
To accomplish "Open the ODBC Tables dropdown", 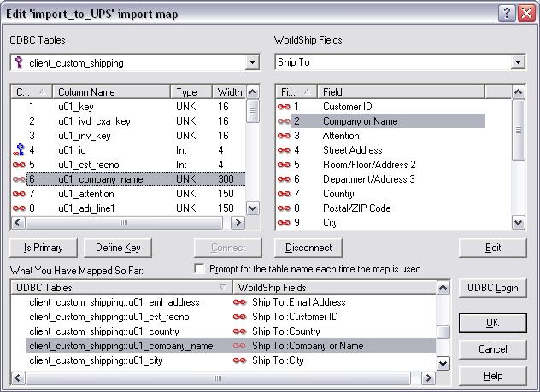I will pyautogui.click(x=252, y=62).
